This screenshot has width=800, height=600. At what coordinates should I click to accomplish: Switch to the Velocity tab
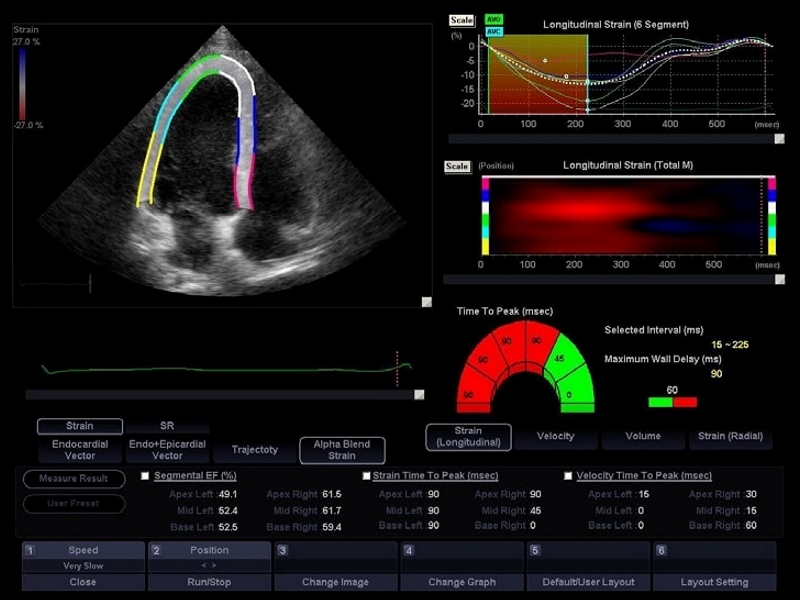tap(556, 437)
